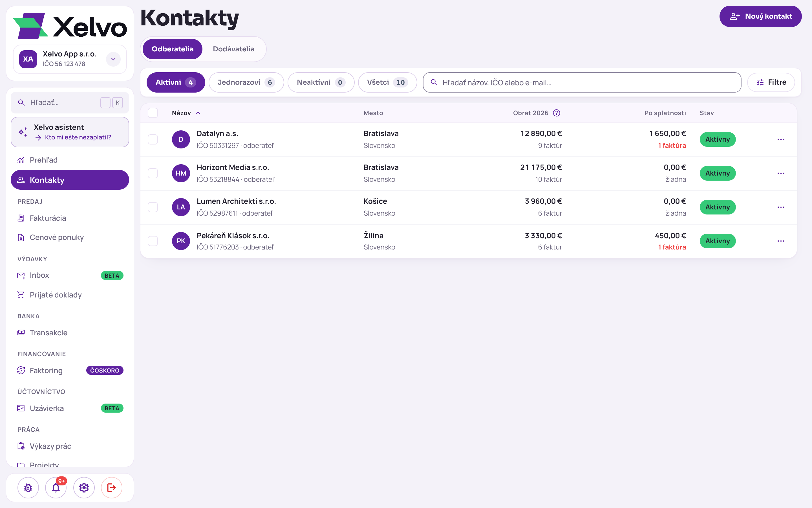Screen dimensions: 812x508
Task: Expand the Xelvo App s.r.o. company switcher
Action: pos(113,59)
